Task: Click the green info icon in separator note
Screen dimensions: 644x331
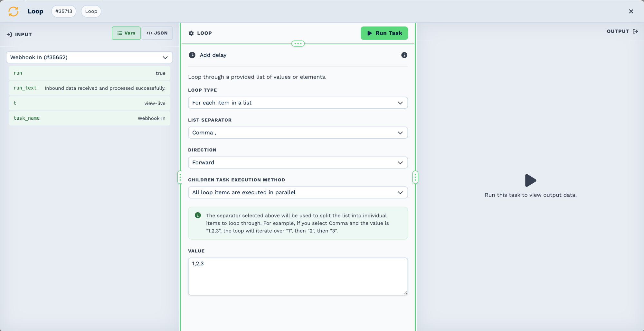Action: pos(198,215)
